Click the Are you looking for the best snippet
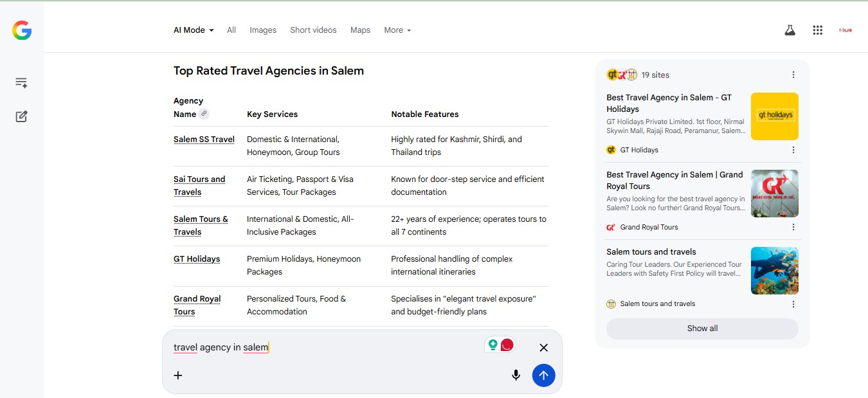This screenshot has height=398, width=868. pos(676,203)
